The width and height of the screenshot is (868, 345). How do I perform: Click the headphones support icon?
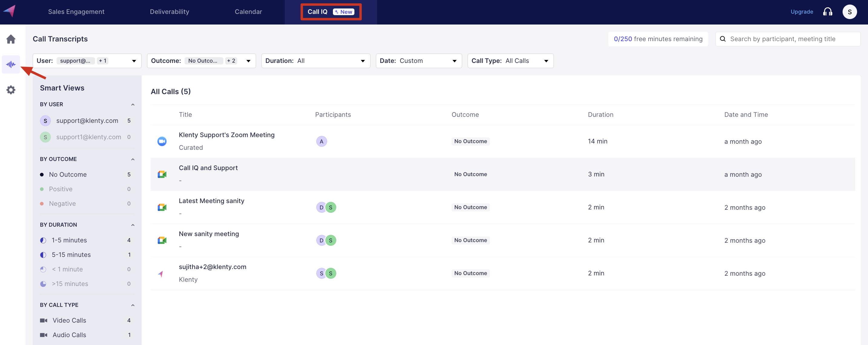[827, 12]
